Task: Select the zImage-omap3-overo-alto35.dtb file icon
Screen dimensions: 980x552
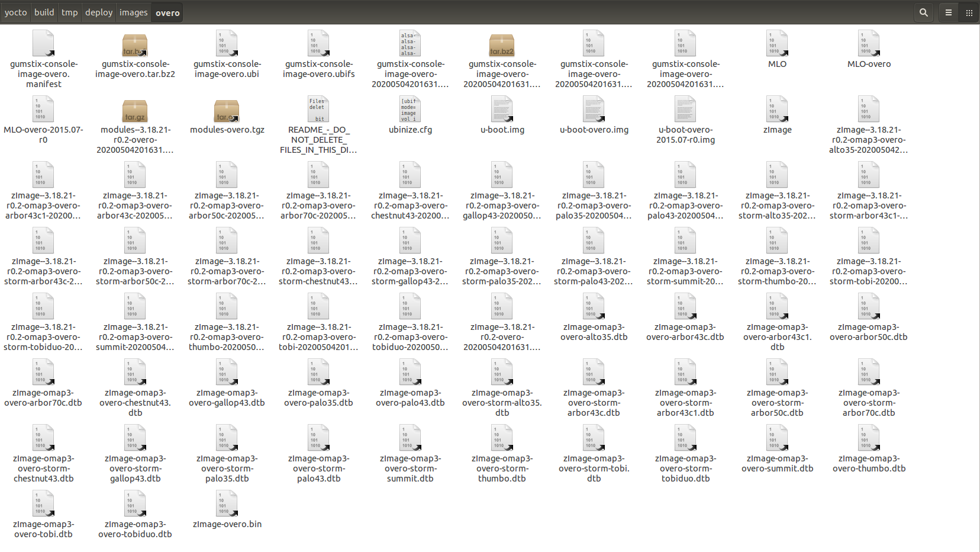Action: [x=594, y=307]
